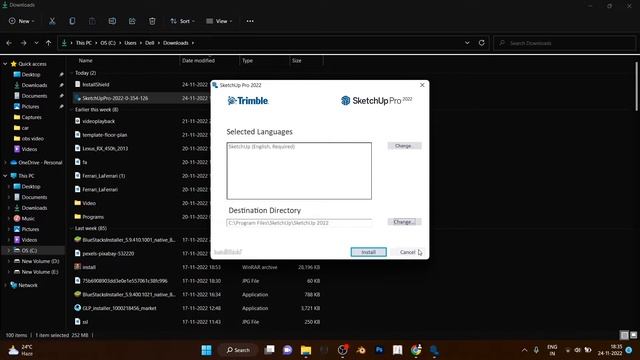
Task: Open the View dropdown menu
Action: pyautogui.click(x=219, y=21)
